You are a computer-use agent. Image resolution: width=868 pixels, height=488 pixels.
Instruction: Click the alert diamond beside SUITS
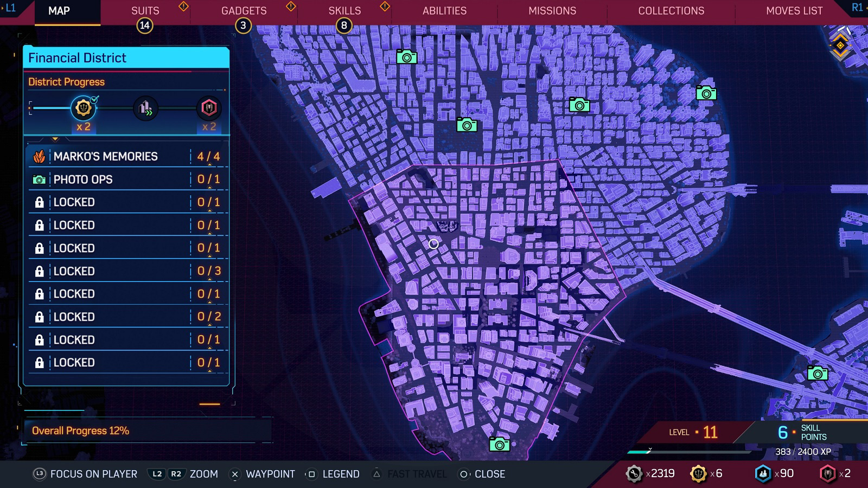pos(183,7)
